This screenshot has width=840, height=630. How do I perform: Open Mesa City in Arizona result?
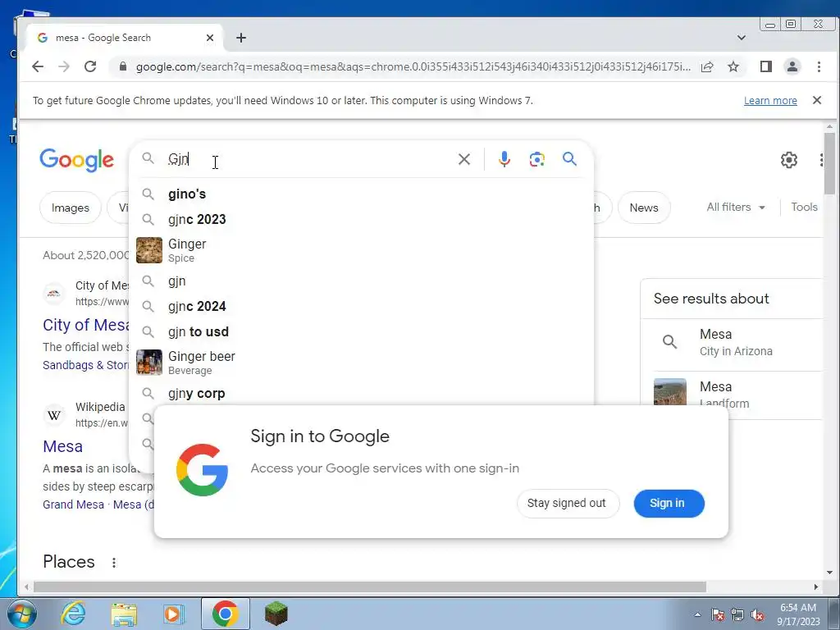pos(731,342)
